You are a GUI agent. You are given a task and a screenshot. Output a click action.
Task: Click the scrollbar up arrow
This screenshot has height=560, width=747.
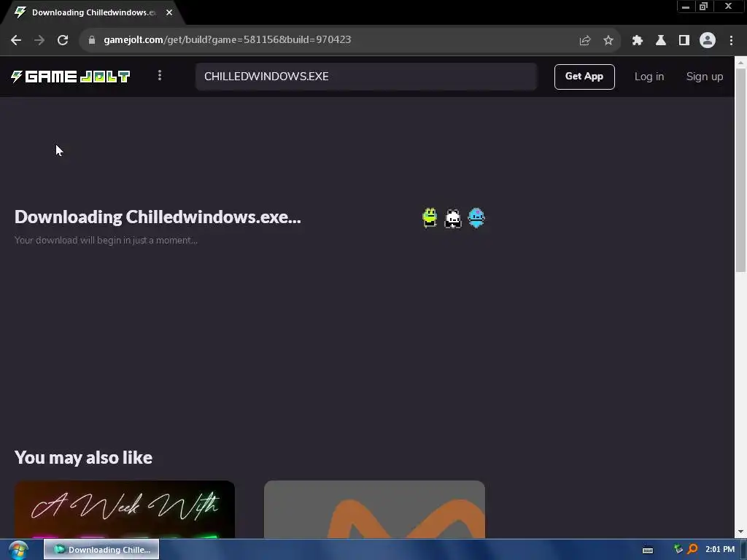[x=740, y=62]
